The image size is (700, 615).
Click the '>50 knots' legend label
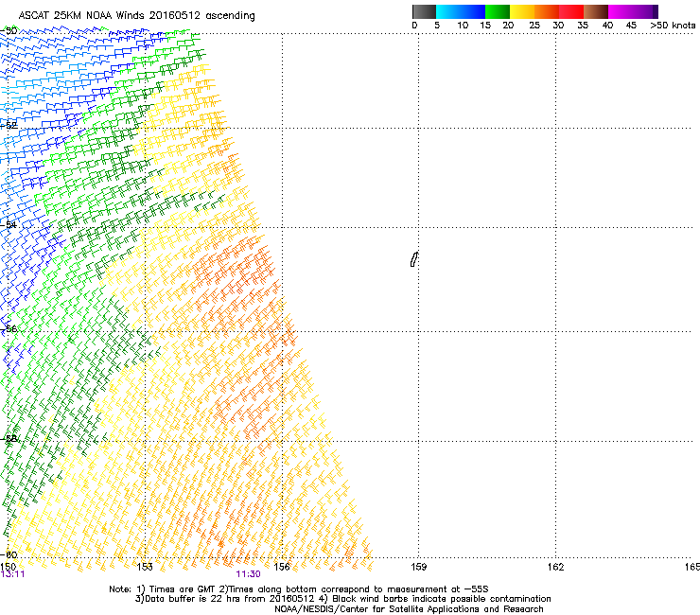tap(673, 26)
